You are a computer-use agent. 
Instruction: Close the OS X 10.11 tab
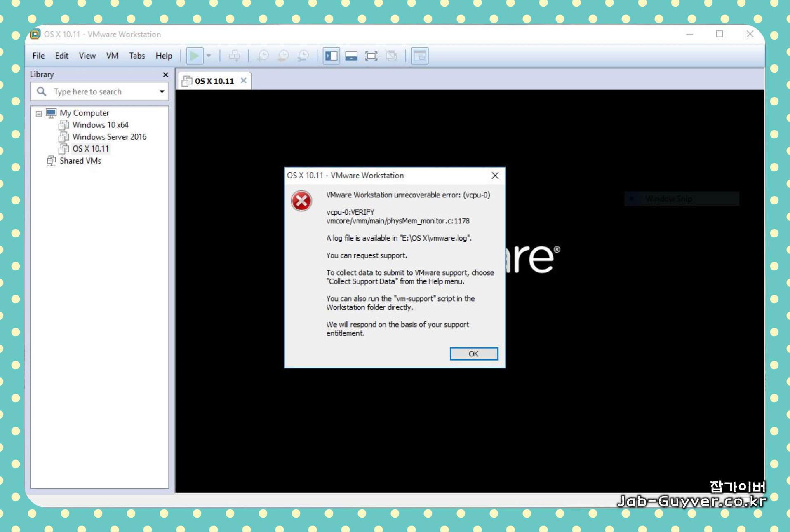pos(244,80)
